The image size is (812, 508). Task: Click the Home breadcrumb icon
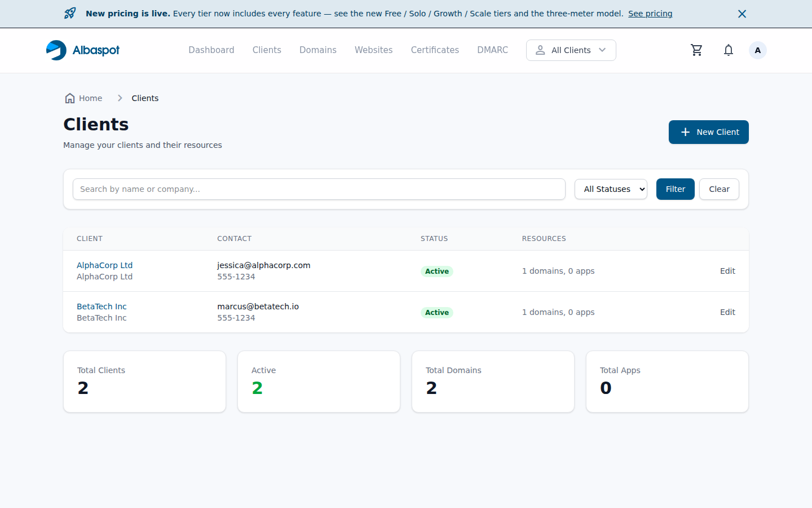[x=70, y=98]
